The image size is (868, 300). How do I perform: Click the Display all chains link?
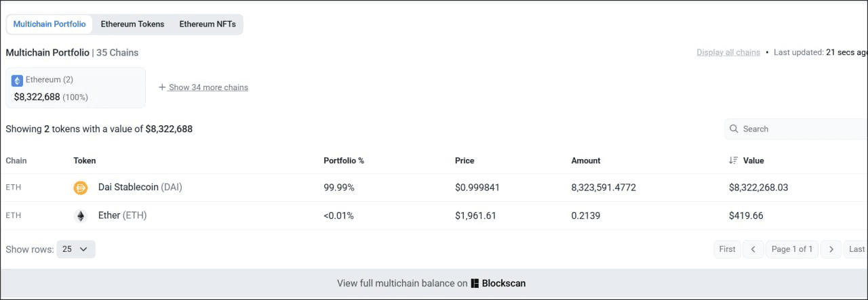(728, 52)
